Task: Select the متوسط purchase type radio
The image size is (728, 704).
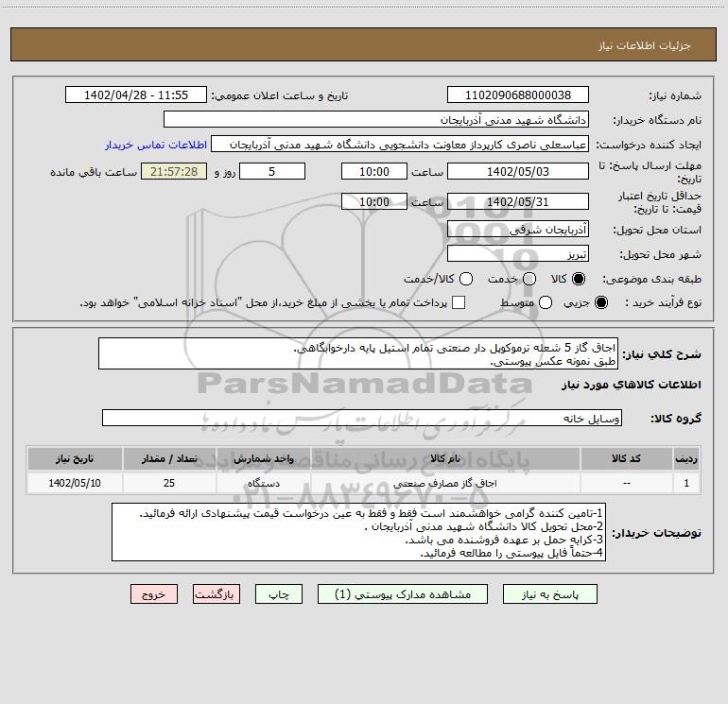Action: (546, 302)
